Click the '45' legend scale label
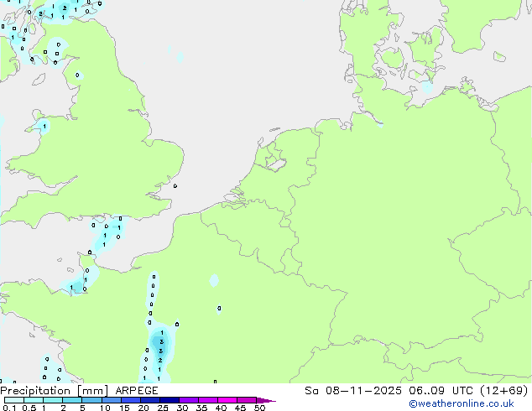The width and height of the screenshot is (532, 411). tap(240, 408)
